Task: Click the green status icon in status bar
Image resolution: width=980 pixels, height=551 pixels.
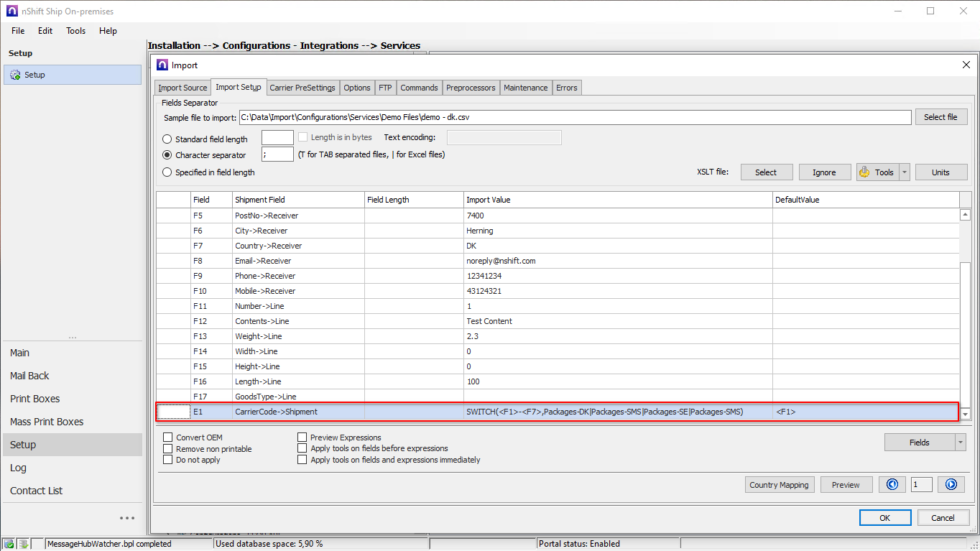Action: coord(9,544)
